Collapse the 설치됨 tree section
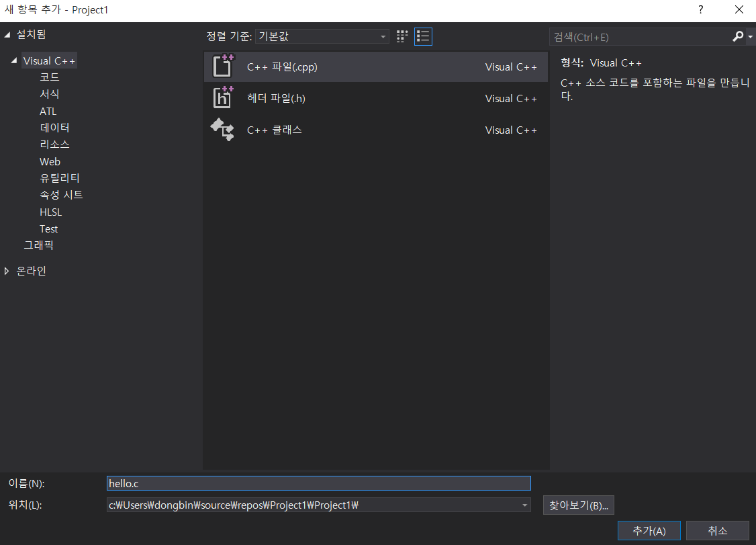This screenshot has height=545, width=756. click(x=7, y=35)
